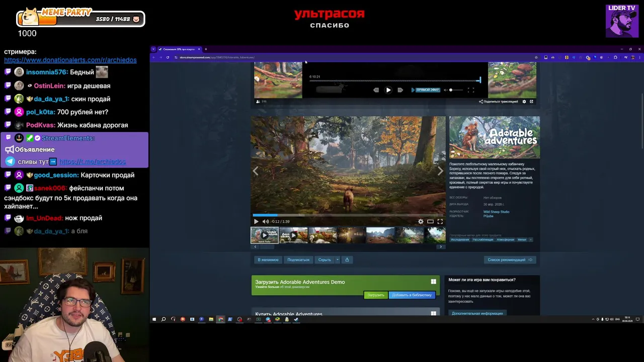Select the Steam store browser tab

point(179,49)
